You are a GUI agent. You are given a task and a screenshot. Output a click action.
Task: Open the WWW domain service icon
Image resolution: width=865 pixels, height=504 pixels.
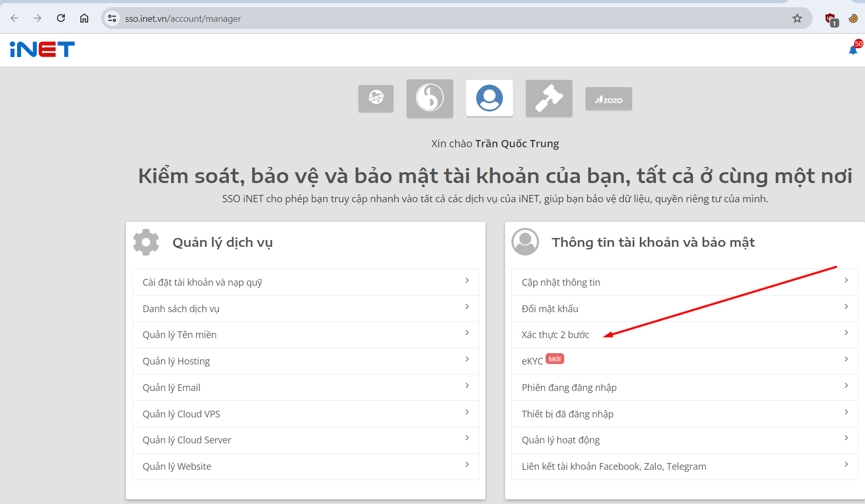[x=375, y=99]
